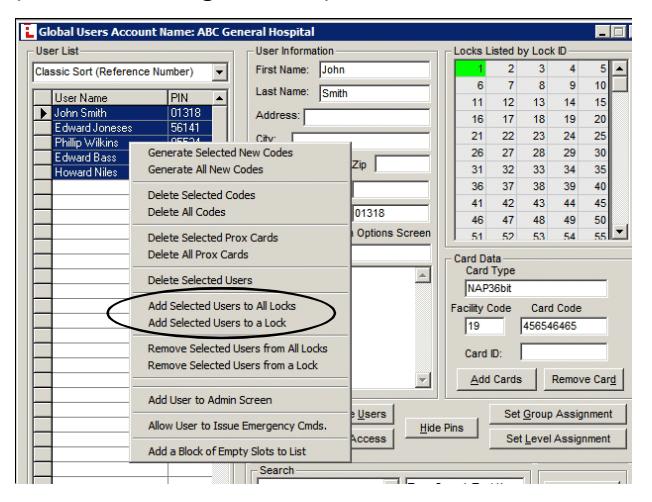Click the row selector beside Edward Joneses
This screenshot has height=502, width=652.
pyautogui.click(x=43, y=128)
